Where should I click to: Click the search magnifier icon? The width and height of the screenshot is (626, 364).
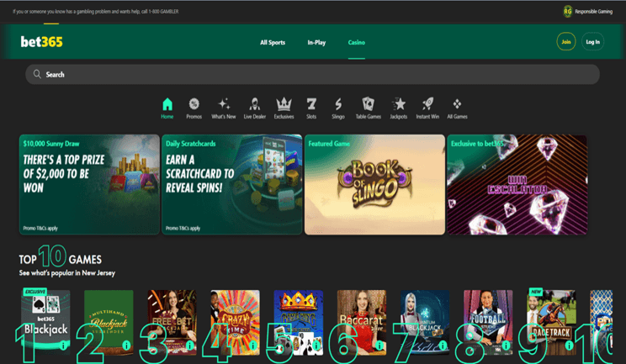pos(37,74)
